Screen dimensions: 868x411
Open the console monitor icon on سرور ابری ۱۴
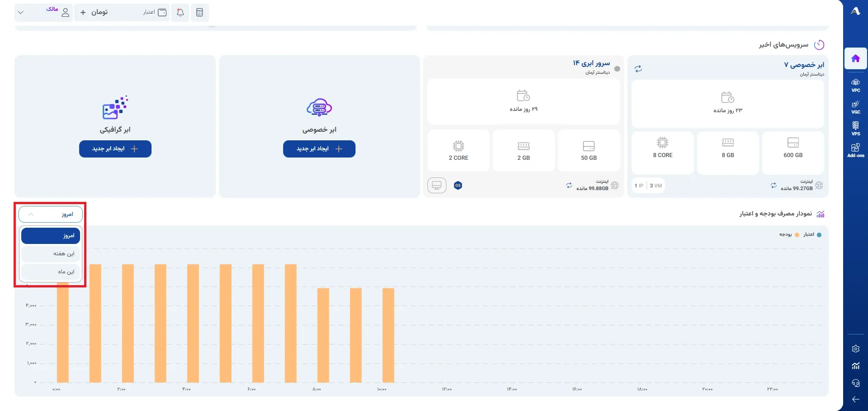coord(437,186)
